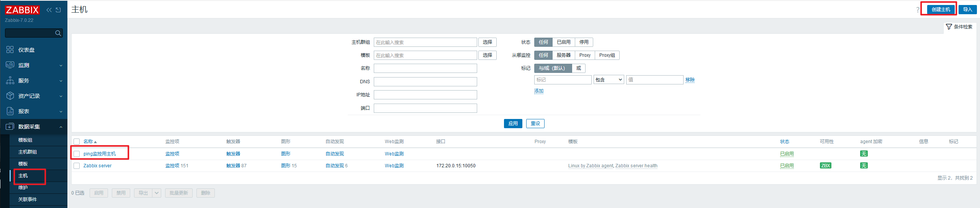Sort hosts by 名称 column header
This screenshot has height=208, width=980.
point(88,142)
